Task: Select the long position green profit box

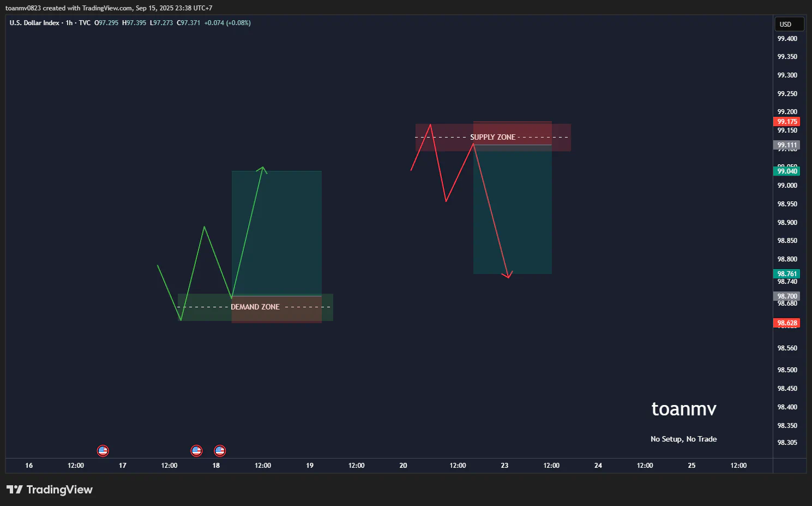Action: pyautogui.click(x=276, y=233)
